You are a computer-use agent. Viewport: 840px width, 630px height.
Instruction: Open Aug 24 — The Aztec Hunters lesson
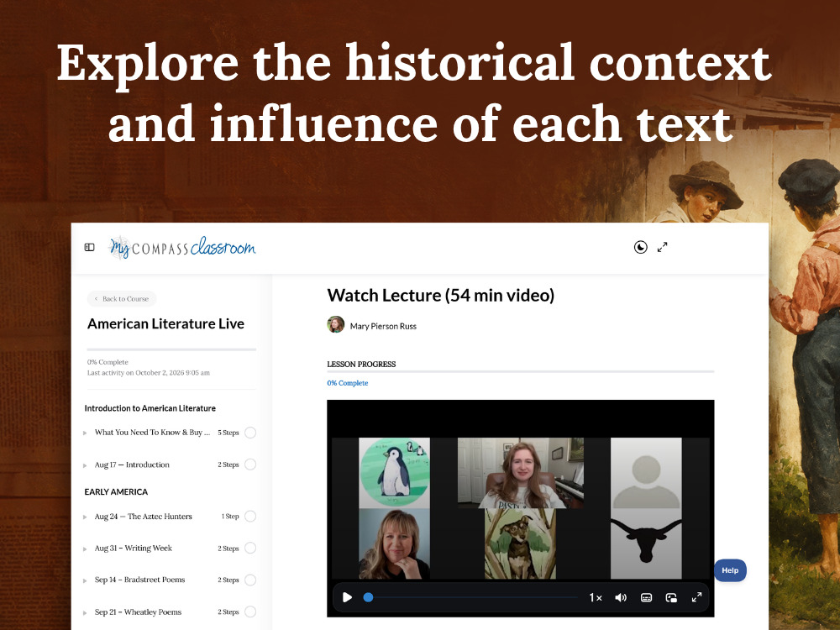(x=143, y=517)
